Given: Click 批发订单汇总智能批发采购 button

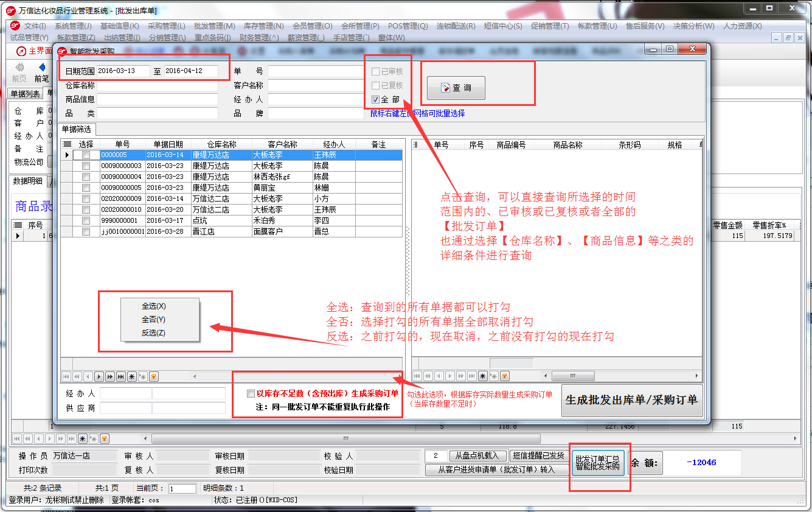Looking at the screenshot, I should tap(597, 463).
